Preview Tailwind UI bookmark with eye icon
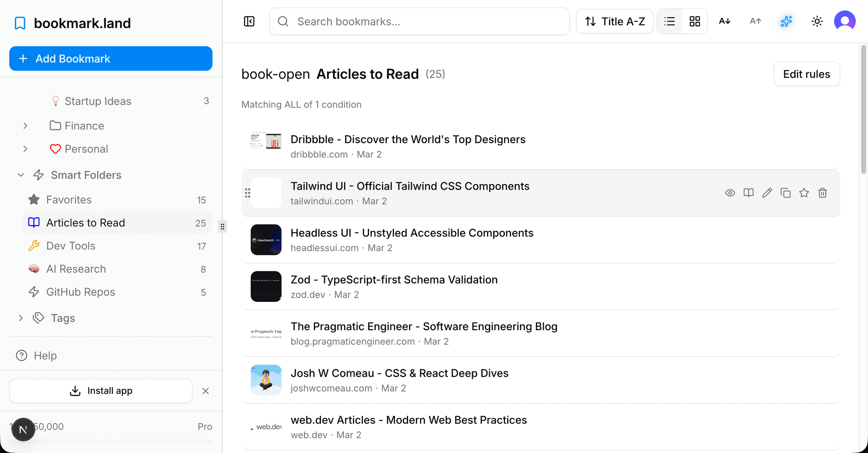The height and width of the screenshot is (453, 868). 730,193
